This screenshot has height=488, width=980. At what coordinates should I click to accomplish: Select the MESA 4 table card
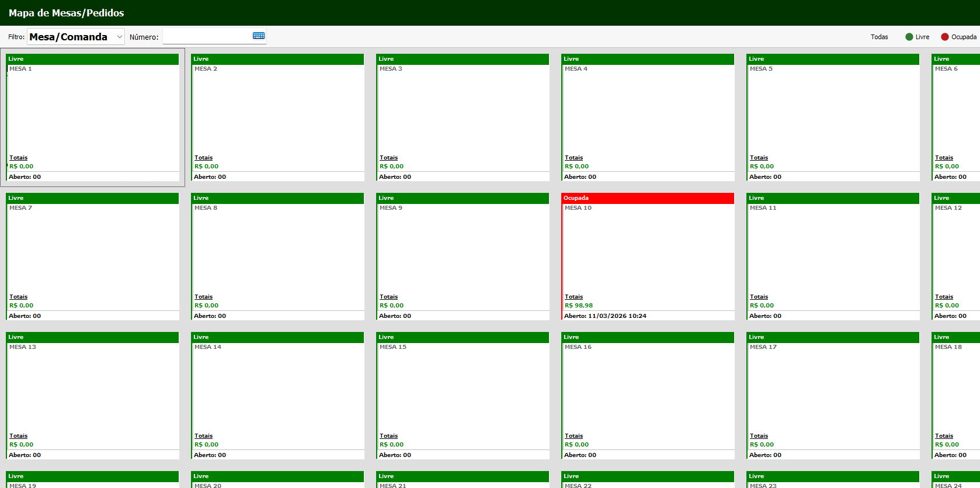tap(647, 112)
